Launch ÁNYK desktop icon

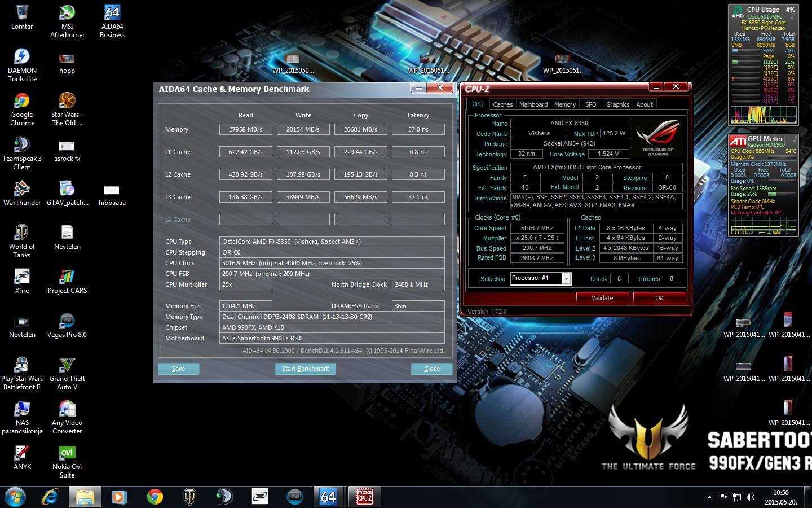click(22, 457)
